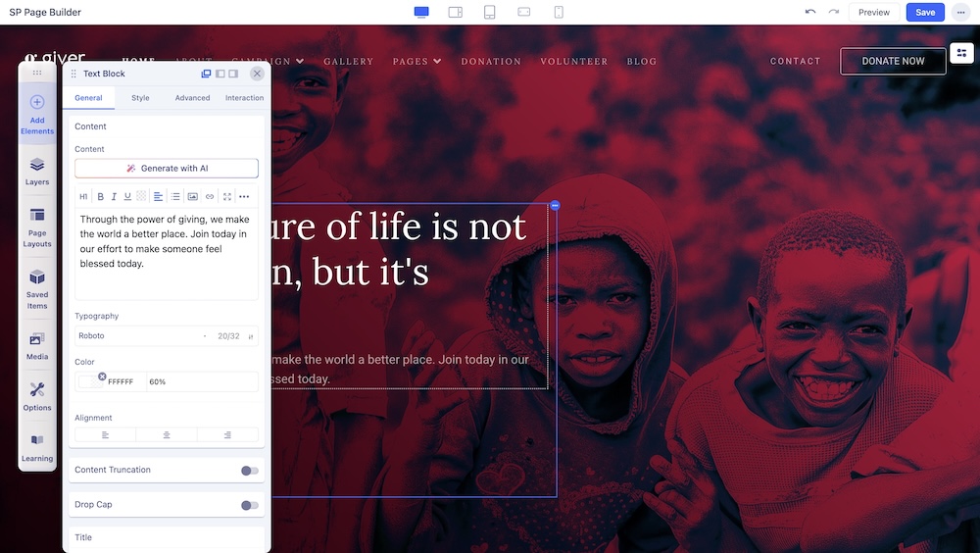Open the top bar more options menu
The width and height of the screenshot is (980, 553).
960,12
